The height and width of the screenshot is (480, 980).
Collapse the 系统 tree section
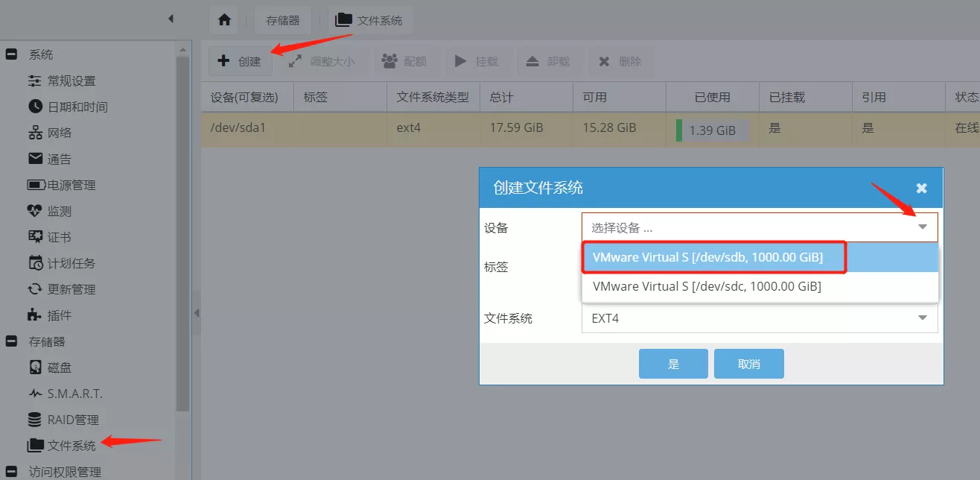[x=11, y=54]
